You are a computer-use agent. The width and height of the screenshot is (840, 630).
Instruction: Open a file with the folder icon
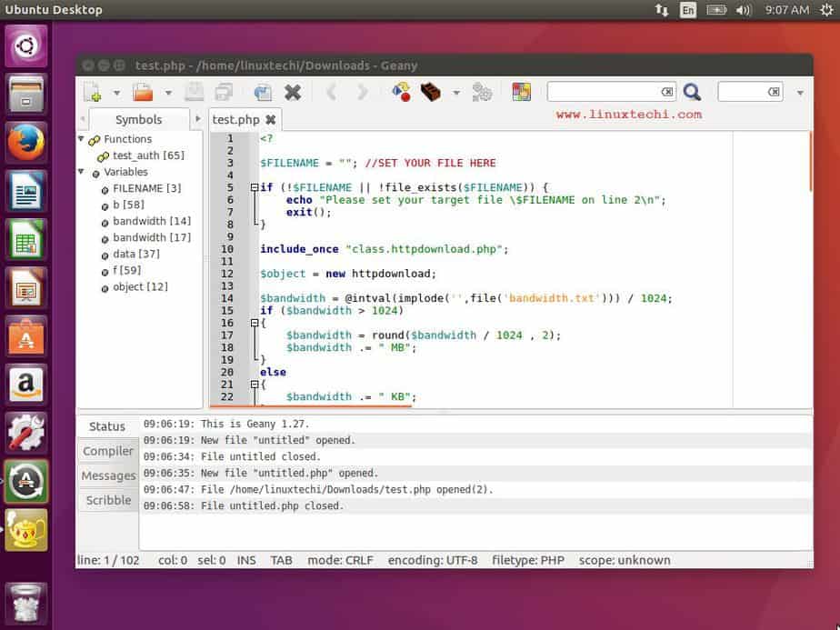(143, 93)
